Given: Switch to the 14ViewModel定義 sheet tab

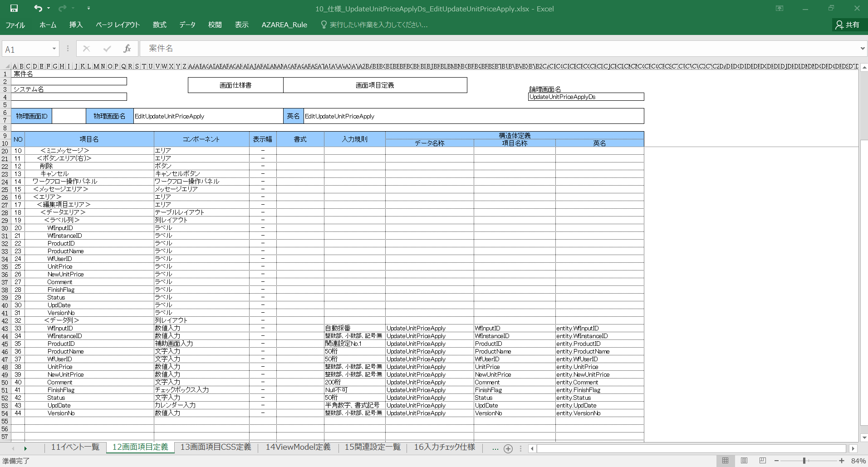Looking at the screenshot, I should coord(298,447).
